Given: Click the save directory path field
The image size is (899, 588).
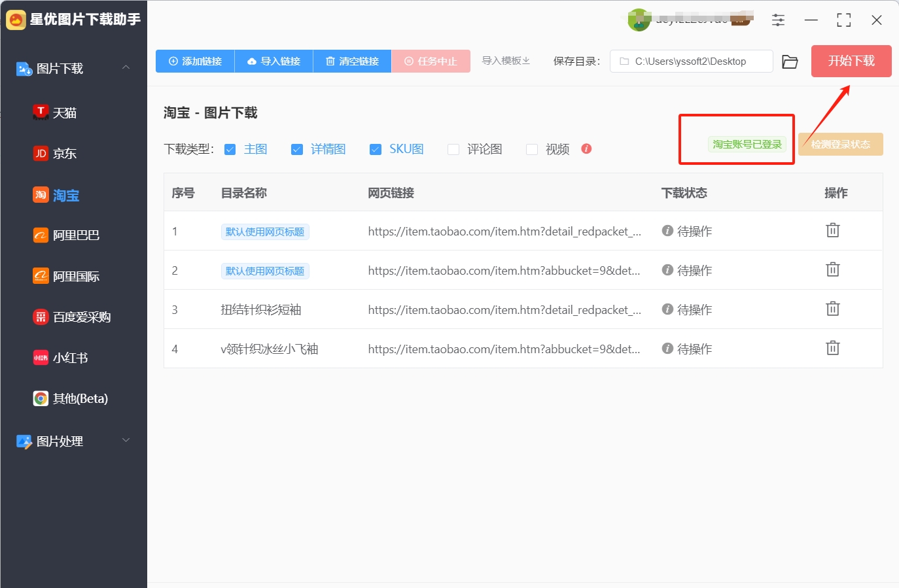Looking at the screenshot, I should pos(691,61).
